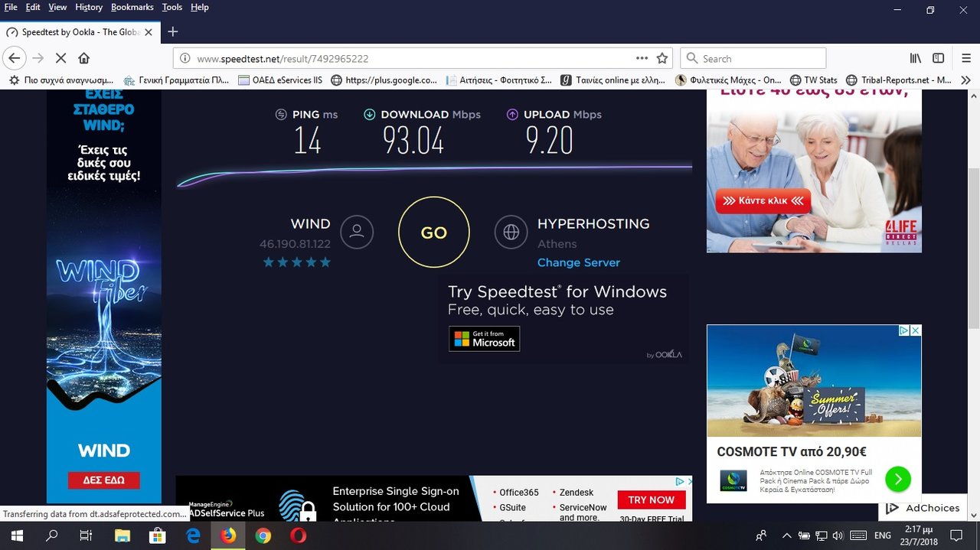Screen dimensions: 980x550
Task: Open the Action Center notifications icon
Action: pyautogui.click(x=956, y=535)
